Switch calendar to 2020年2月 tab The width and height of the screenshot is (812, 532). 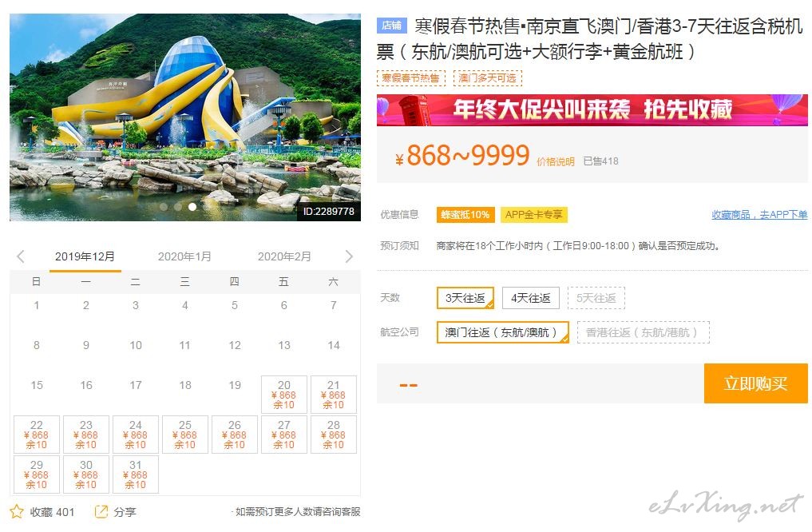pyautogui.click(x=284, y=256)
